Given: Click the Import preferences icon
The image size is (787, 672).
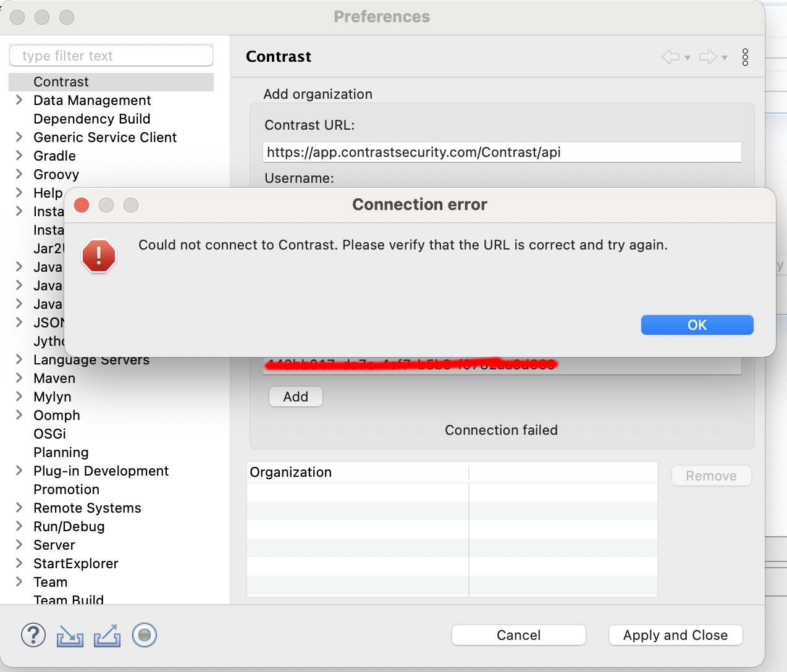Looking at the screenshot, I should point(70,636).
